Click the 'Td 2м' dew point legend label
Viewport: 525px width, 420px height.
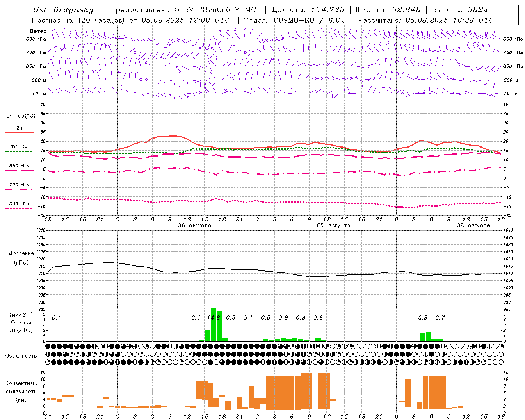click(19, 146)
